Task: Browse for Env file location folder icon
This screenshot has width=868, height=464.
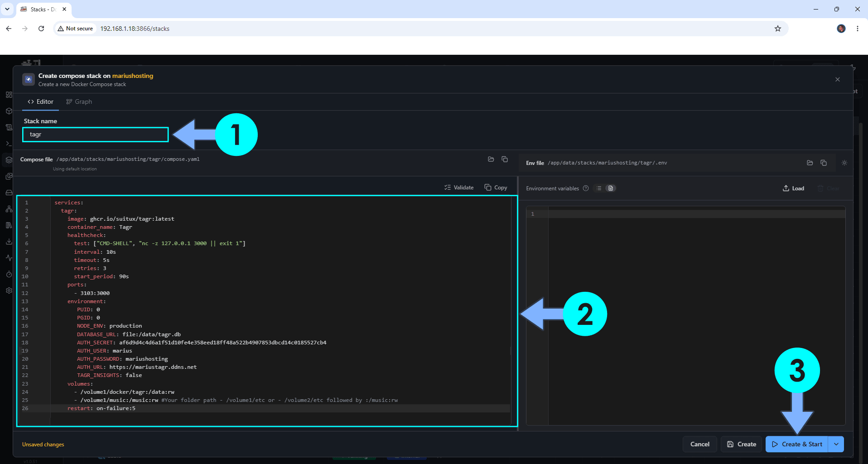Action: 810,163
